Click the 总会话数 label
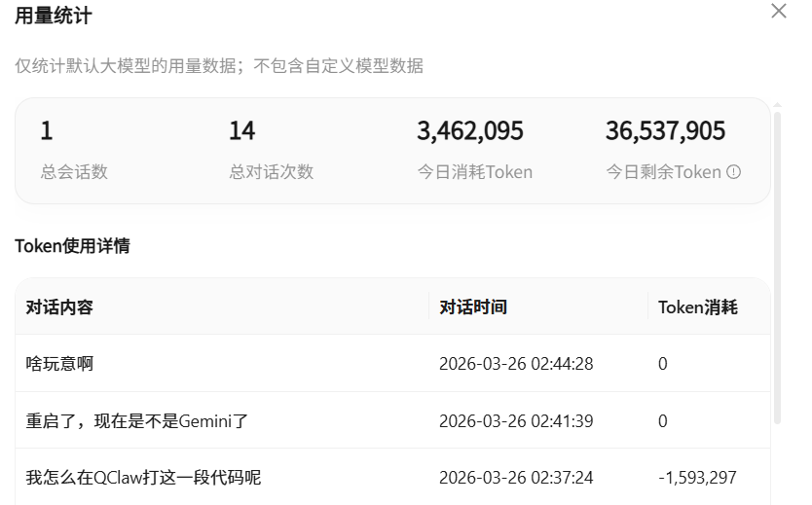This screenshot has width=812, height=505. coord(74,172)
